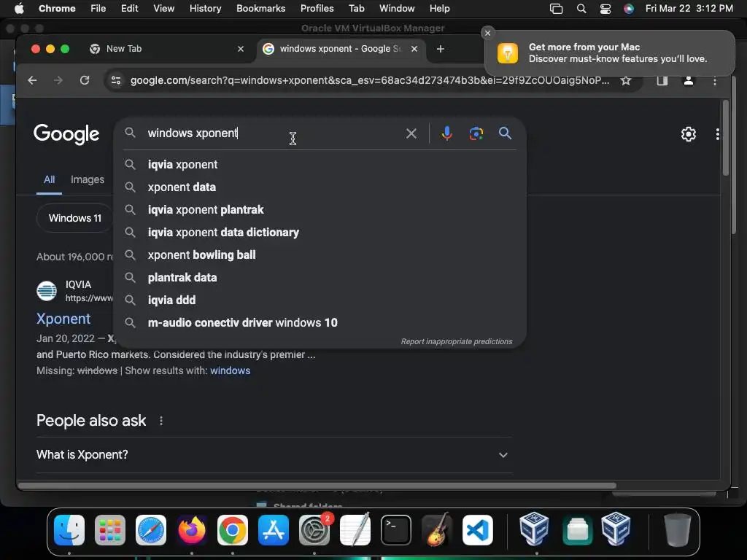Open System Settings in the Dock

point(314,529)
